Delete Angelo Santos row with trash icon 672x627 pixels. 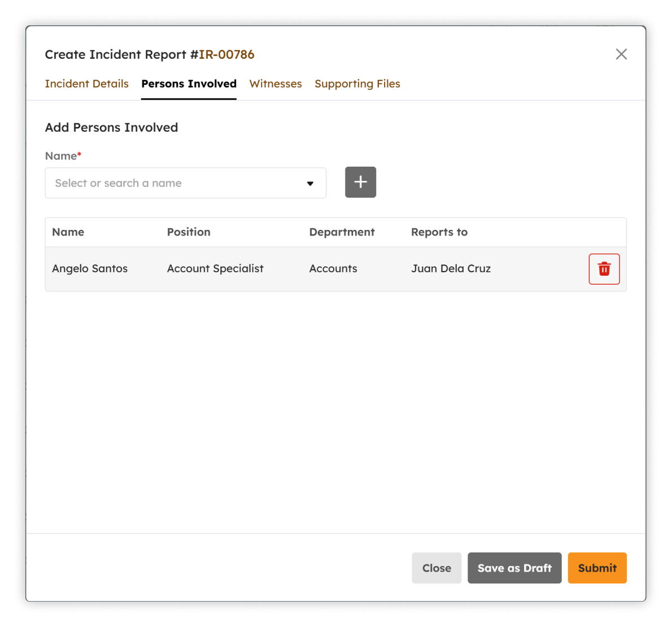coord(604,269)
